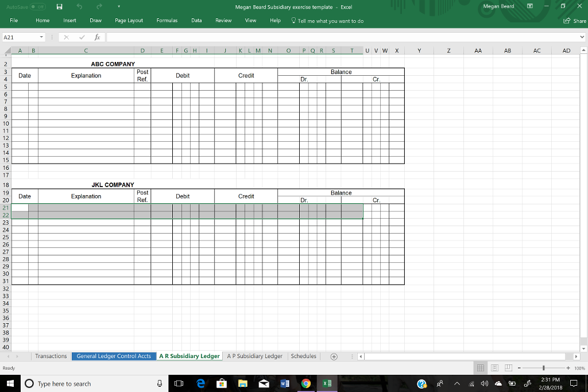Select column AD header

click(x=566, y=51)
